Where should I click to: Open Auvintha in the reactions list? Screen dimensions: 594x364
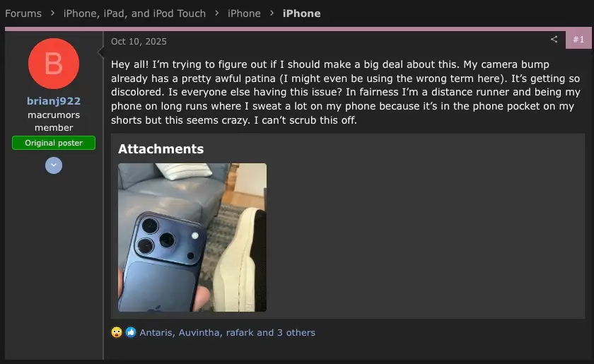coord(199,333)
